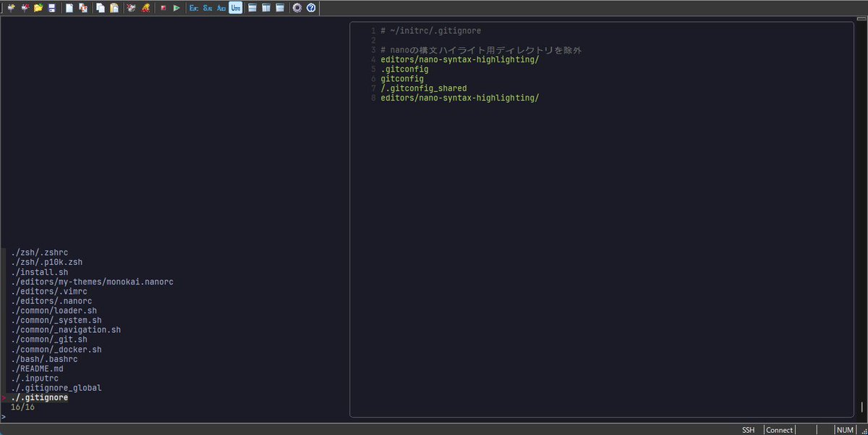The width and height of the screenshot is (868, 435).
Task: Select ./.inputrc entry
Action: tap(34, 379)
